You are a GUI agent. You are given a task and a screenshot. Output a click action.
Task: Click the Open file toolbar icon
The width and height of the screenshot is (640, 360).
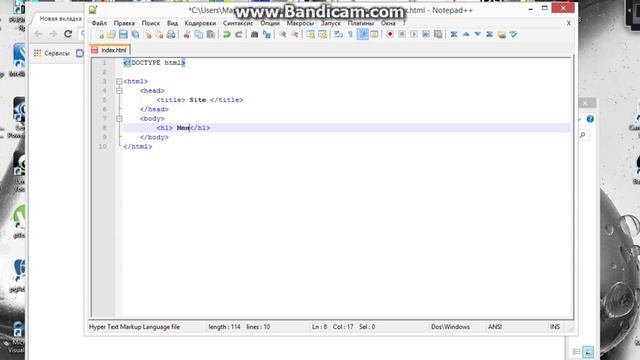click(111, 35)
